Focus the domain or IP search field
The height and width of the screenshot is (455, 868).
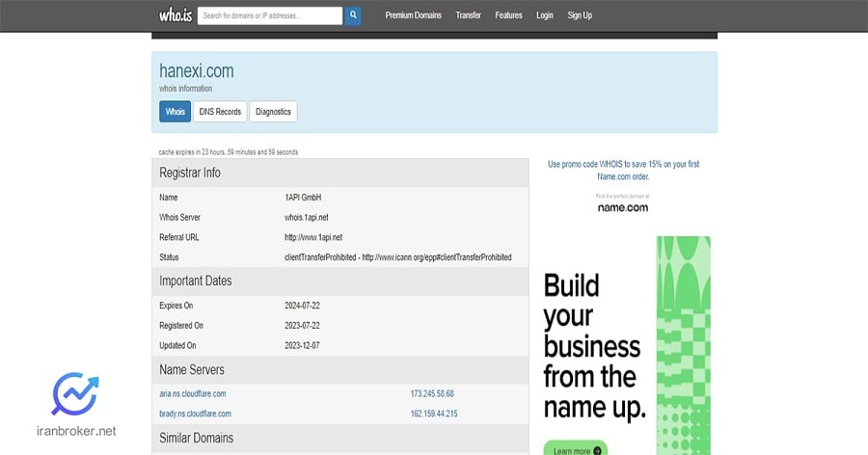(x=270, y=15)
